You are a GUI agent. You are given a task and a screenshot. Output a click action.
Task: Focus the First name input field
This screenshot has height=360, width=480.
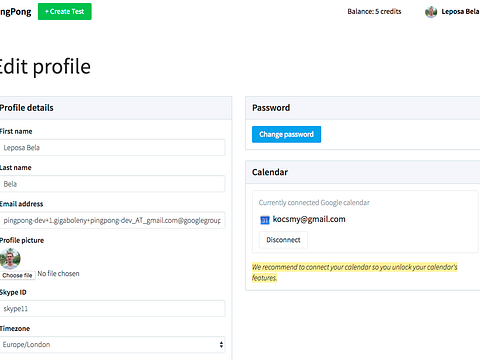pos(112,148)
